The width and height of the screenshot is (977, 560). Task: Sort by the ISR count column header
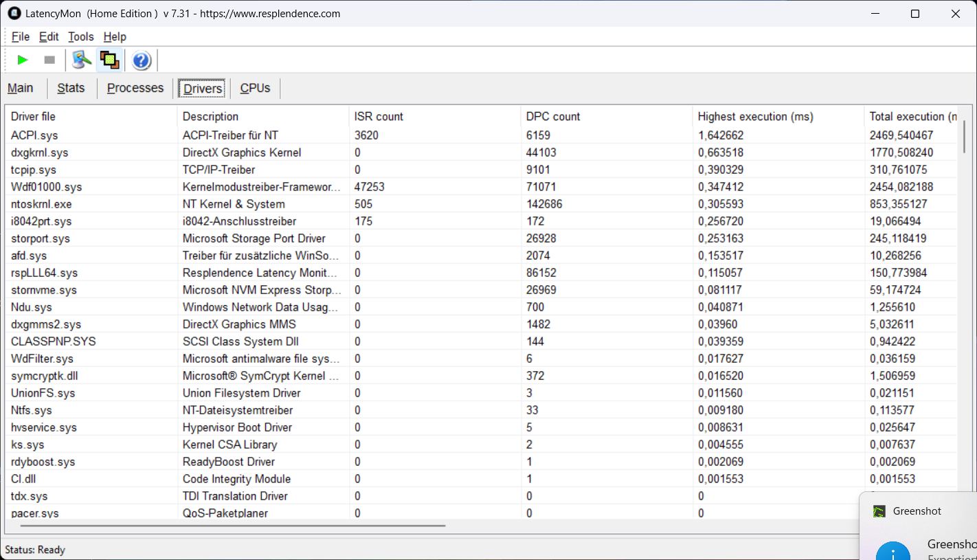point(435,117)
